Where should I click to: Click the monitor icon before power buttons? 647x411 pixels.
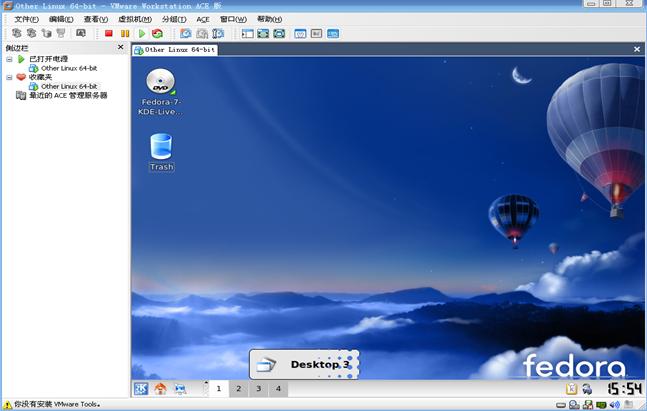[x=81, y=33]
